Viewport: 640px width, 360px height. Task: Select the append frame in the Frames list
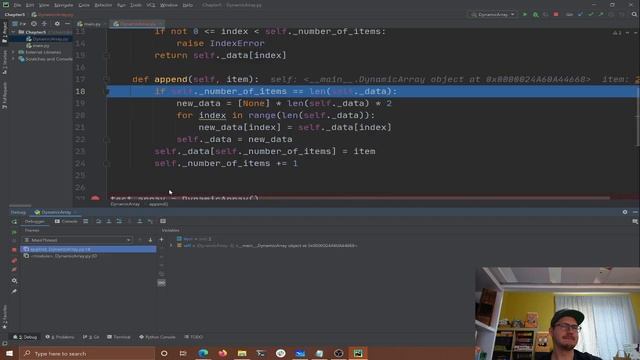(88, 249)
